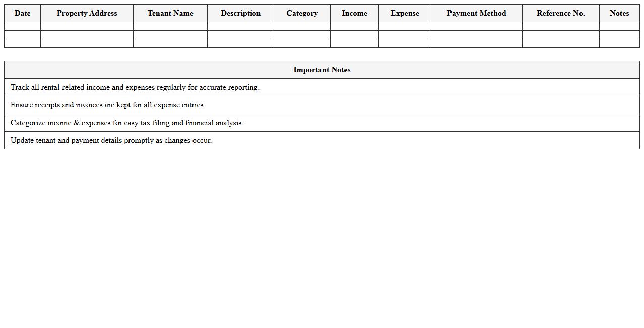Select the Expense column header
This screenshot has height=328, width=644.
405,13
